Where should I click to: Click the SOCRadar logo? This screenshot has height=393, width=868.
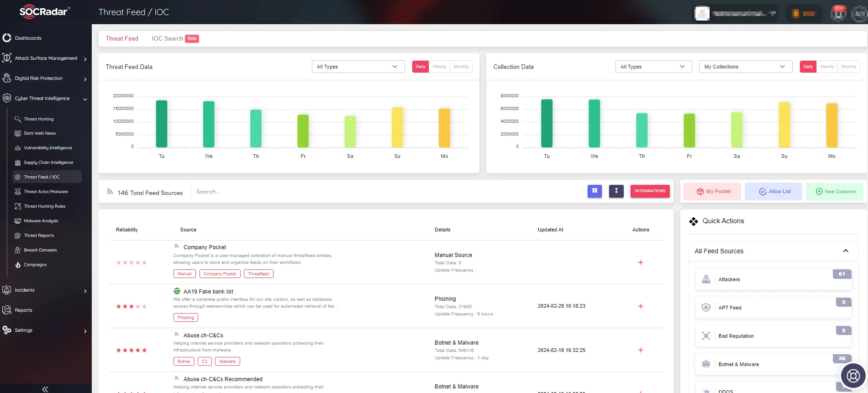45,11
